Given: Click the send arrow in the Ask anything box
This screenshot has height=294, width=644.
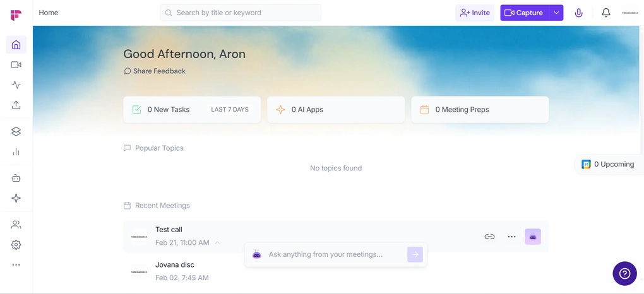Looking at the screenshot, I should click(x=415, y=255).
